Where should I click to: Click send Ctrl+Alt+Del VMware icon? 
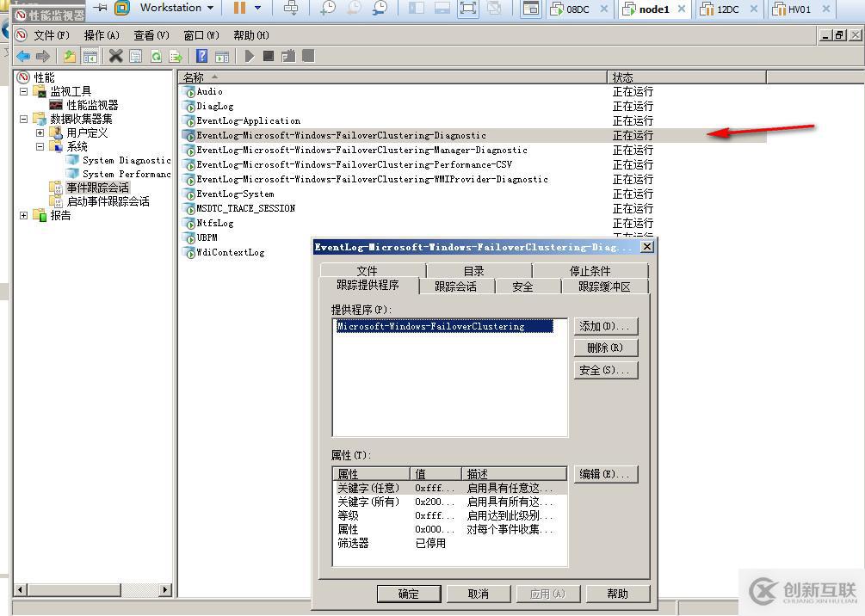291,8
